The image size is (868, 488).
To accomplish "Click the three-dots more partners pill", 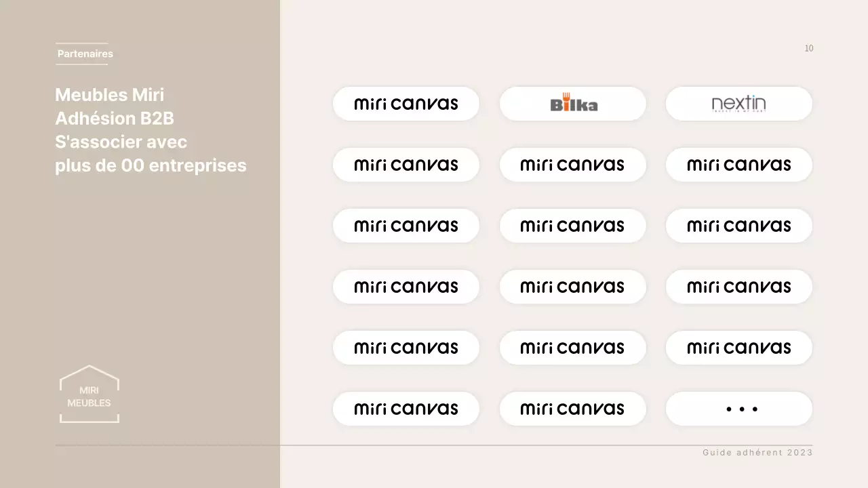I will 738,409.
